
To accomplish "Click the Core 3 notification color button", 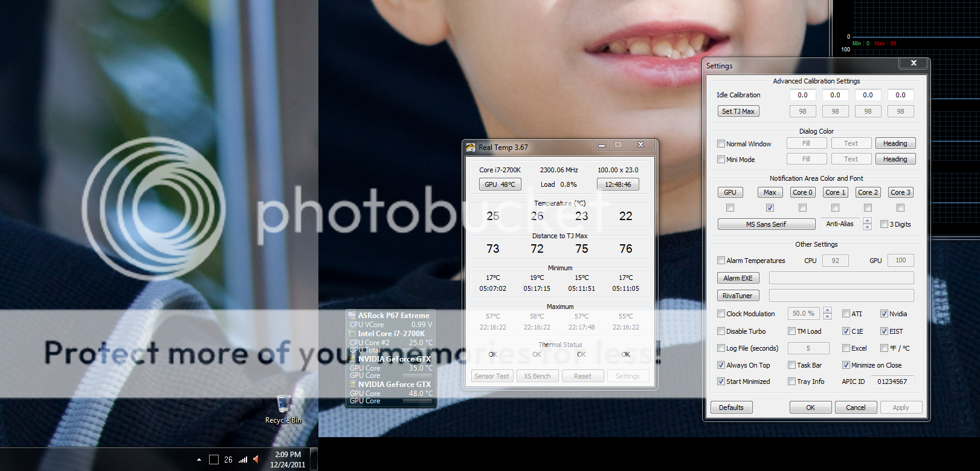I will (901, 192).
